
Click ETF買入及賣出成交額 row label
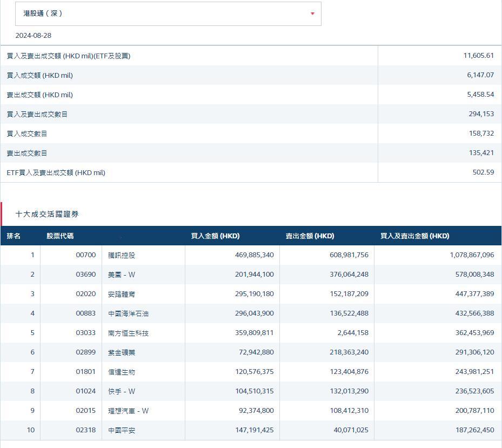pos(56,172)
